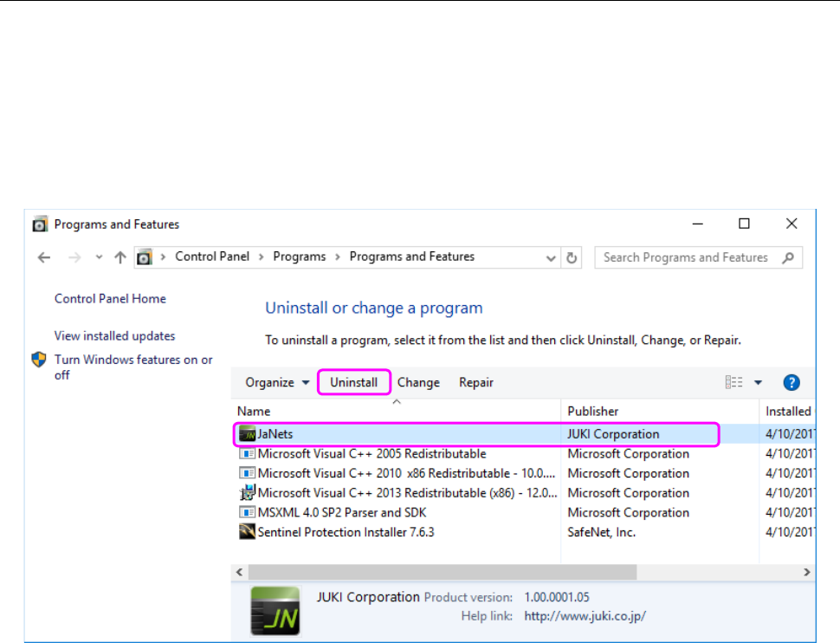
Task: Refresh the Programs and Features list
Action: (572, 258)
